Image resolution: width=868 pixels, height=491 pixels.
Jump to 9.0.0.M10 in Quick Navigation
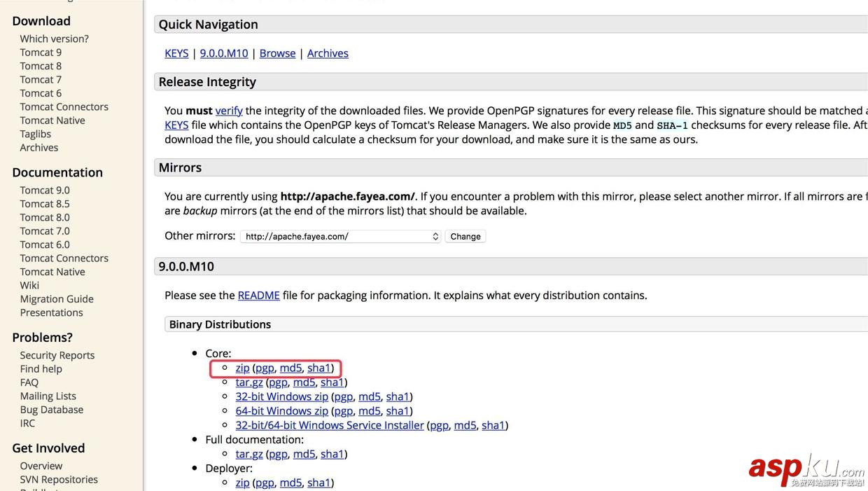coord(224,53)
